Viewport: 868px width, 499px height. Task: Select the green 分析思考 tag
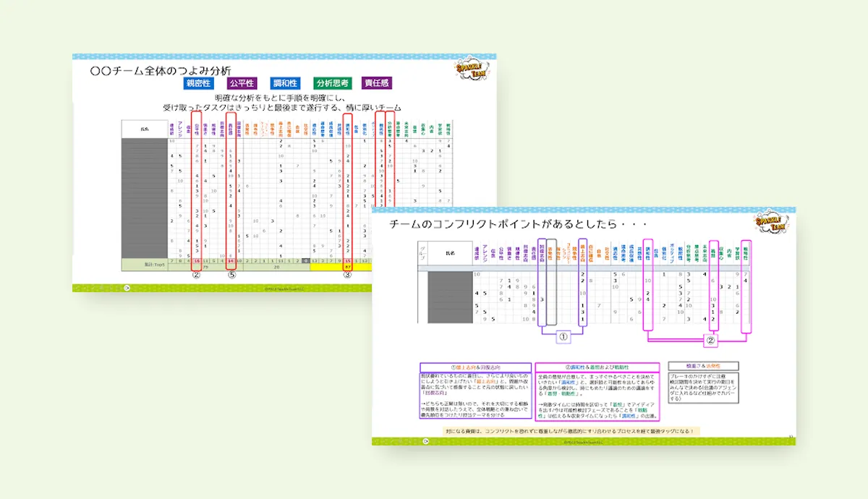coord(333,83)
